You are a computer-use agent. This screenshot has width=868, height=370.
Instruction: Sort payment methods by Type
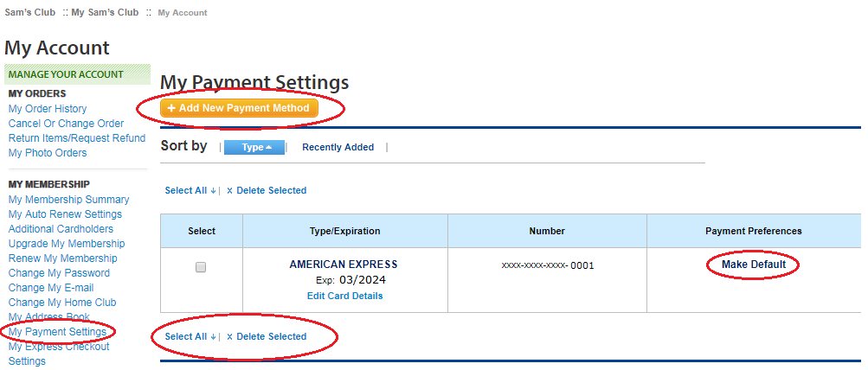click(x=254, y=147)
